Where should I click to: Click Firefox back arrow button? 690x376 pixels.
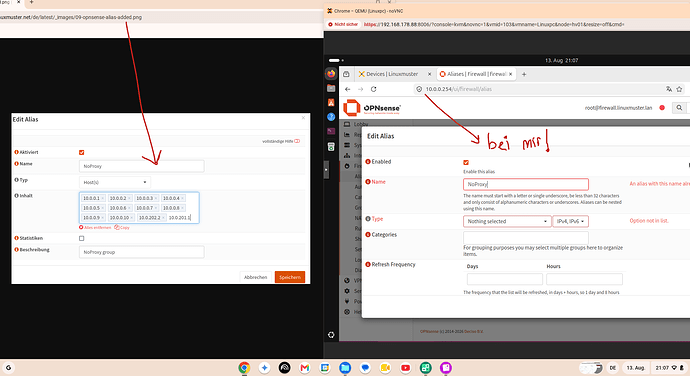348,89
